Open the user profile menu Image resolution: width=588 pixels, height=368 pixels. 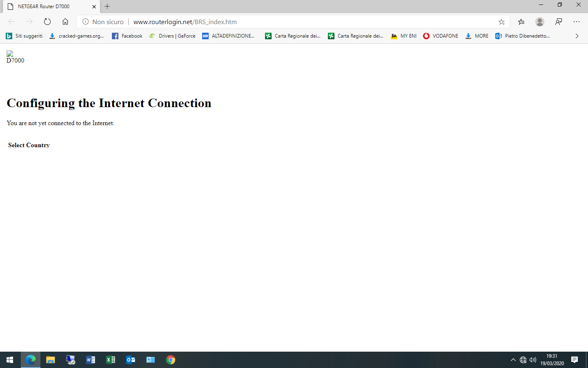coord(540,22)
